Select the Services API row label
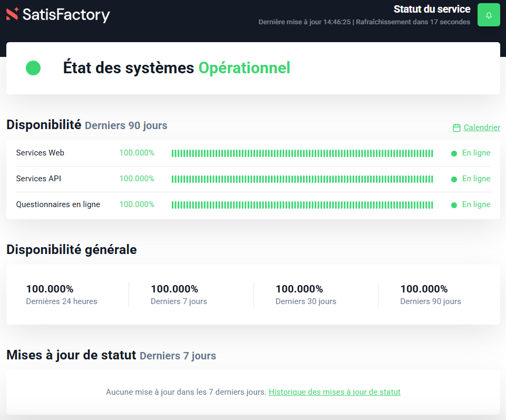Viewport: 506px width, 420px height. (38, 179)
